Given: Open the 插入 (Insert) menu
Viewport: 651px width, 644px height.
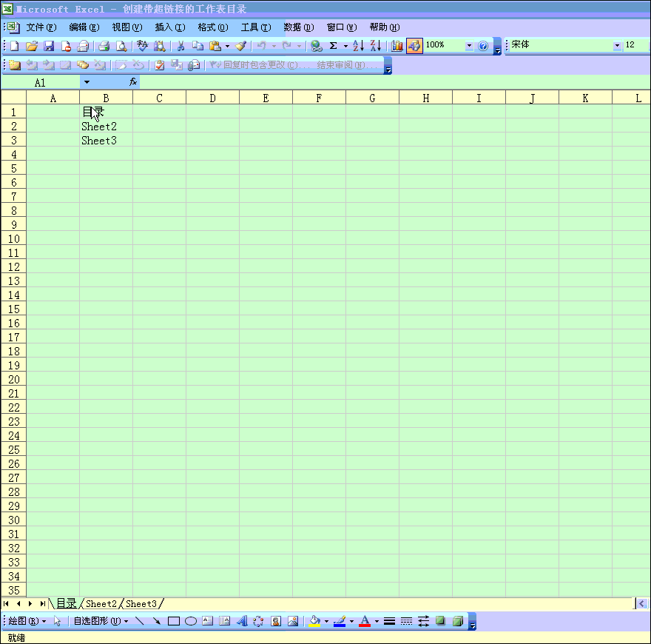Looking at the screenshot, I should (169, 27).
